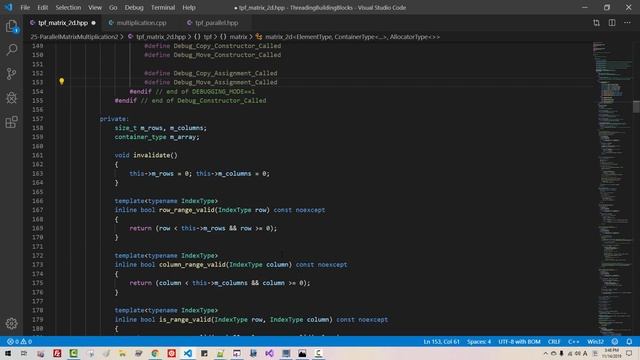Switch to the tpf_parallel.hpp tab
Viewport: 640px width, 360px height.
coord(216,23)
